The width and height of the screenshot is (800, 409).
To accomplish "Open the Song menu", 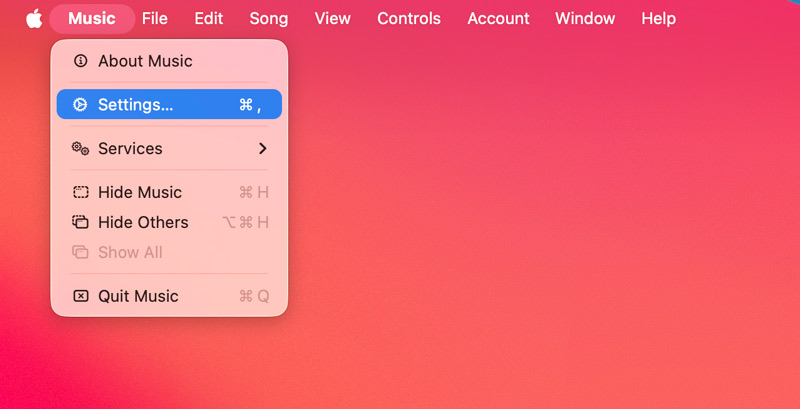I will (x=268, y=19).
